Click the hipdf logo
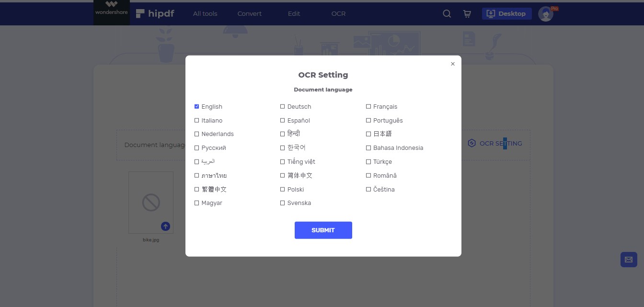This screenshot has width=644, height=307. (155, 13)
